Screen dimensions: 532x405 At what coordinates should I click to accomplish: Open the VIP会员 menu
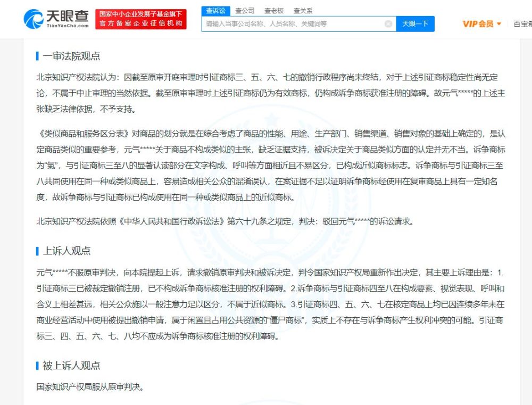[x=481, y=24]
